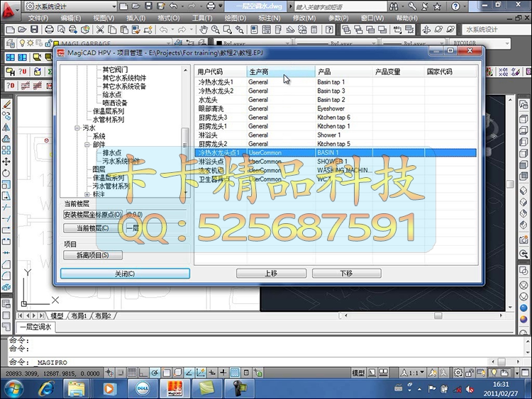The image size is (532, 399).
Task: Click the 安装楼层坐标原点(O) button
Action: (x=93, y=215)
